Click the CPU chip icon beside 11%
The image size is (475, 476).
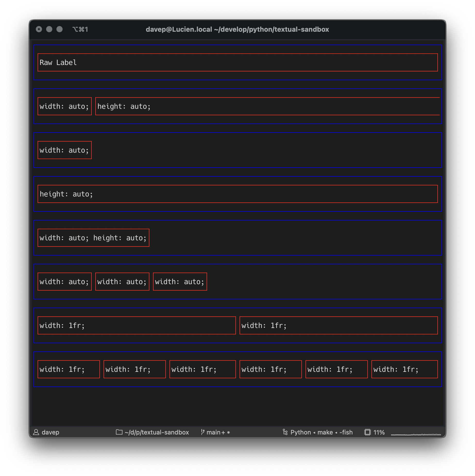tap(368, 432)
